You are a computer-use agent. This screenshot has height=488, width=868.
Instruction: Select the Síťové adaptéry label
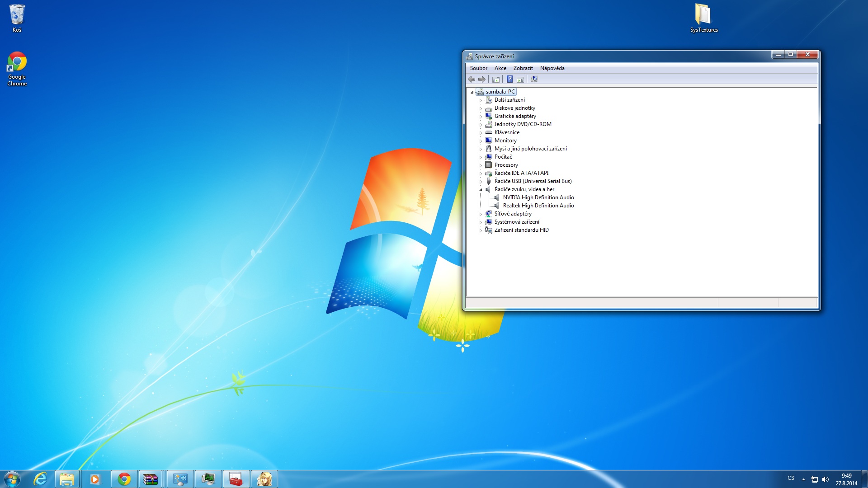tap(513, 214)
